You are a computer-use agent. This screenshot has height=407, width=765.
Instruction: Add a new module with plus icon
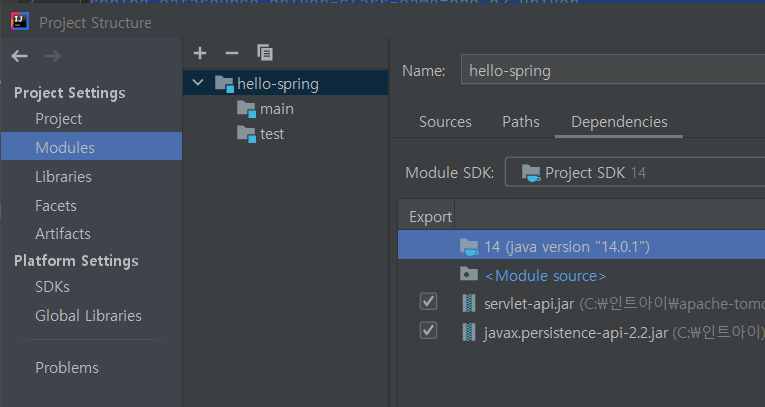click(200, 53)
